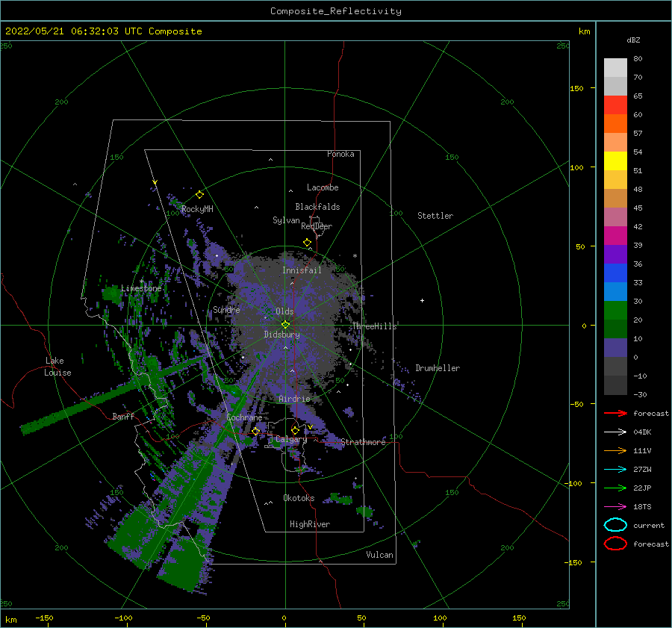The image size is (672, 628).
Task: Click the cyan current ellipse legend icon
Action: coord(615,525)
